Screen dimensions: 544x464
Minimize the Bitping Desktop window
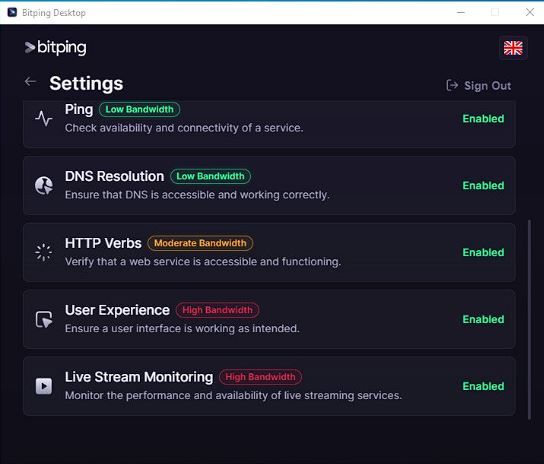(x=461, y=12)
